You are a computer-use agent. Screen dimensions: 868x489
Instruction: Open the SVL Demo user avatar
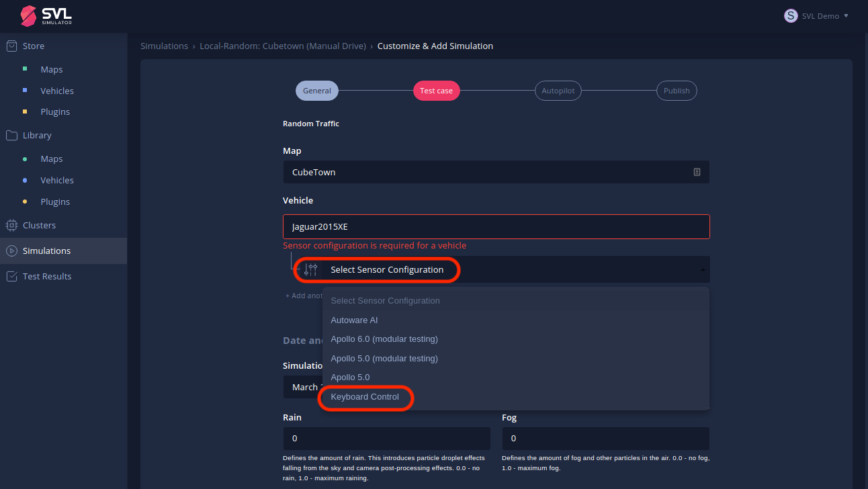tap(791, 15)
